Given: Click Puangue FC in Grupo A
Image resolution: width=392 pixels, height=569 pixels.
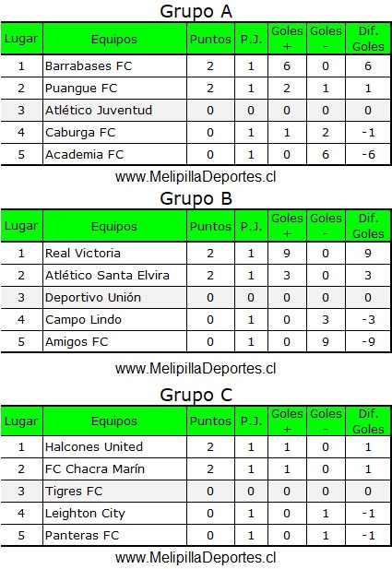Looking at the screenshot, I should tap(81, 89).
